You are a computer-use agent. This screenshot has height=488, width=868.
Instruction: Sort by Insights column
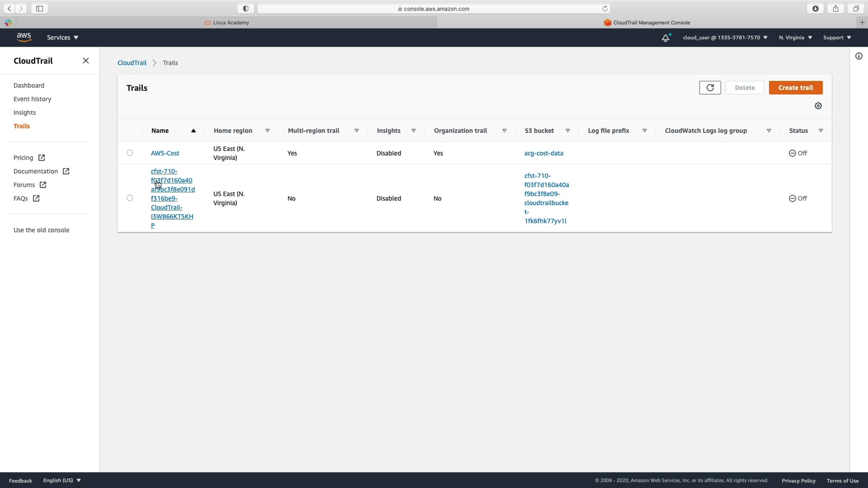pos(414,131)
